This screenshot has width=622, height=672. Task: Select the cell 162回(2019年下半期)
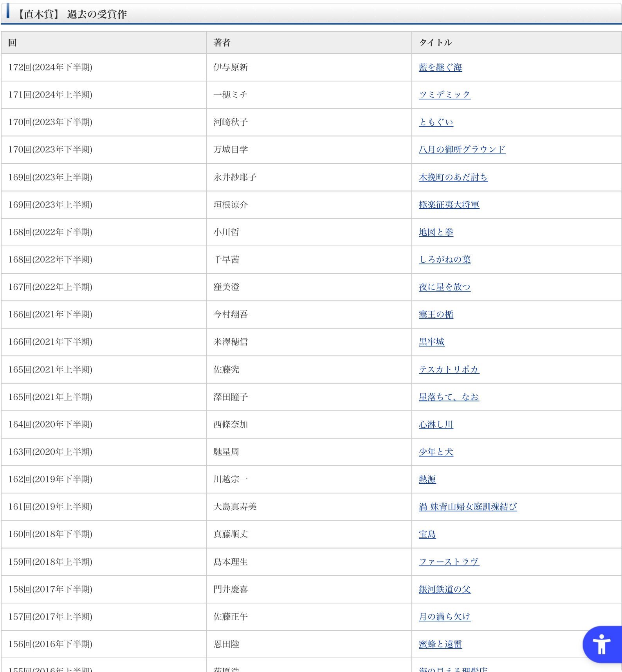[104, 479]
